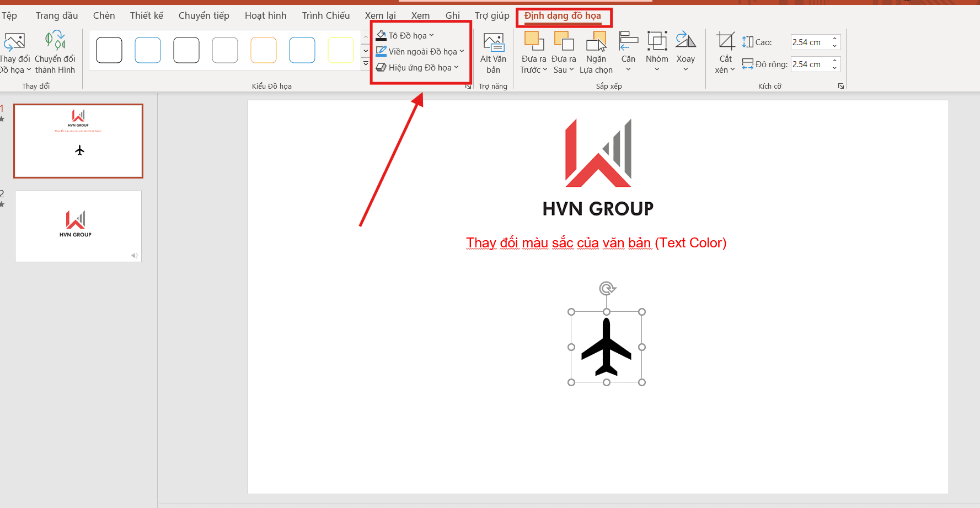Click the Căn alignment icon

(x=628, y=41)
